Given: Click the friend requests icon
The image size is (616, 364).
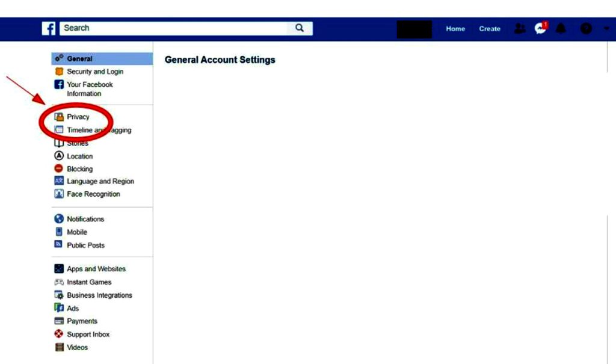Looking at the screenshot, I should point(519,28).
